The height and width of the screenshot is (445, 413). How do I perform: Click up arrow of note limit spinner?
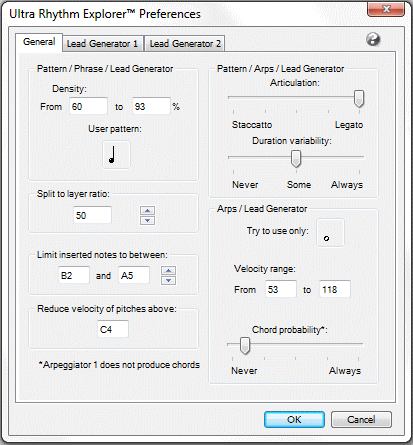(168, 271)
